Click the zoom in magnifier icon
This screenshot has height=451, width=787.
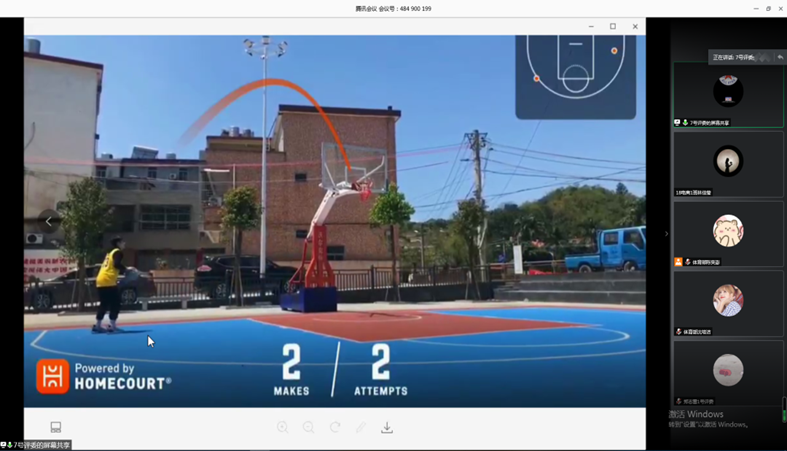(283, 427)
